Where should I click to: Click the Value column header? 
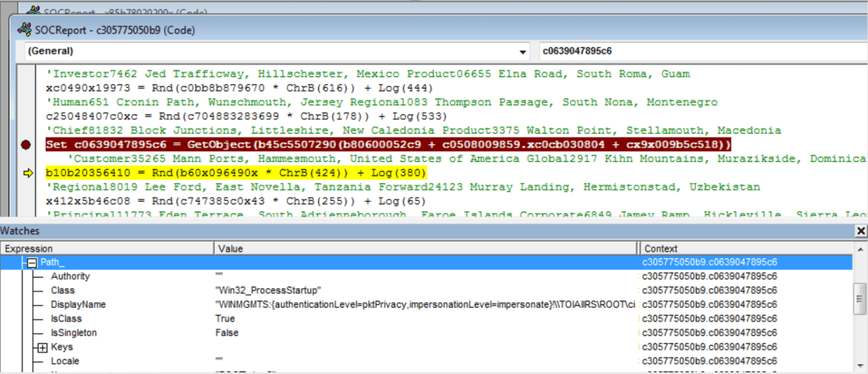pos(426,248)
